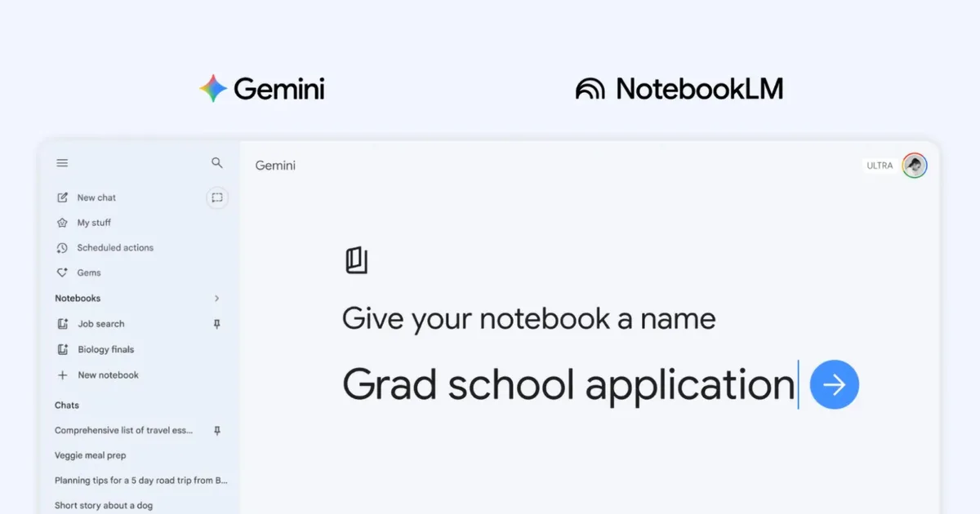Click the My stuff bookmark icon

[62, 222]
